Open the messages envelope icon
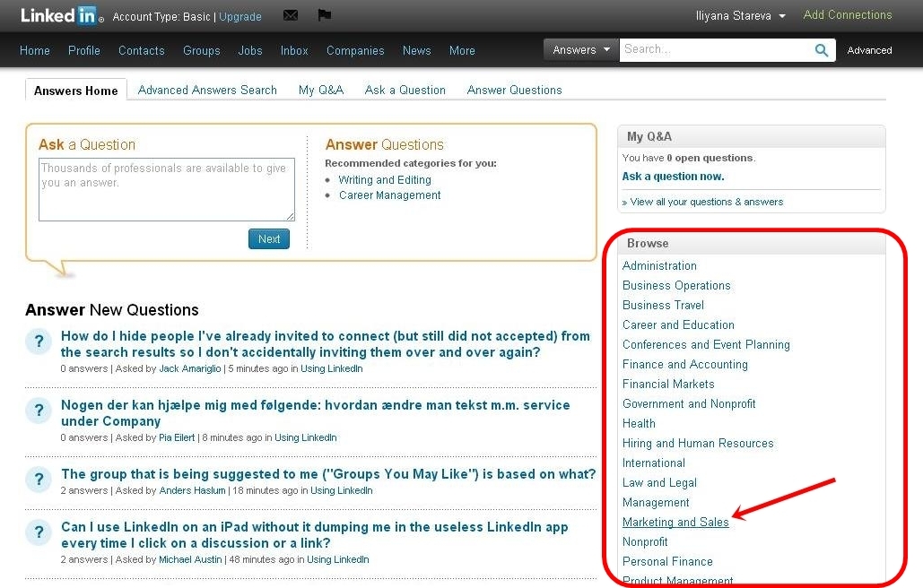The image size is (923, 588). coord(291,15)
